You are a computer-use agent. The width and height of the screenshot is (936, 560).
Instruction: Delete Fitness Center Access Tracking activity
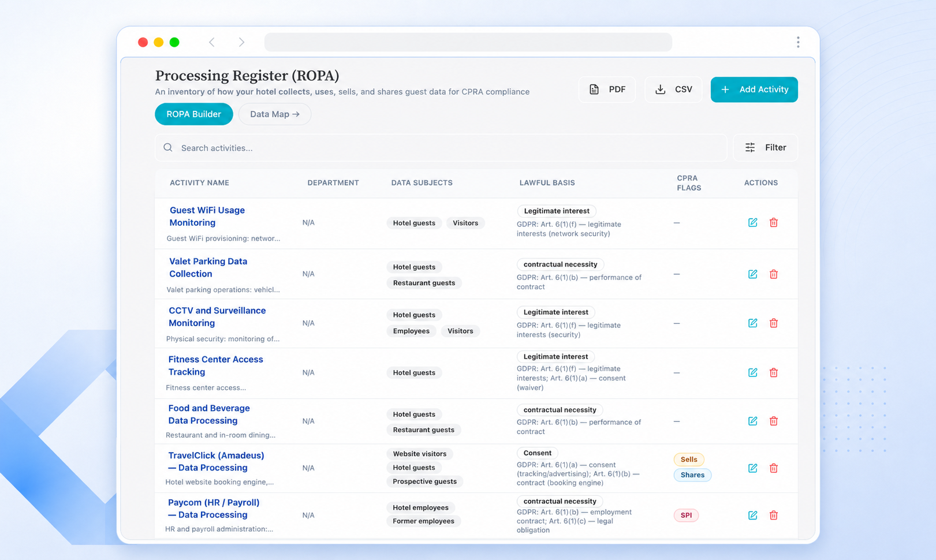coord(774,372)
